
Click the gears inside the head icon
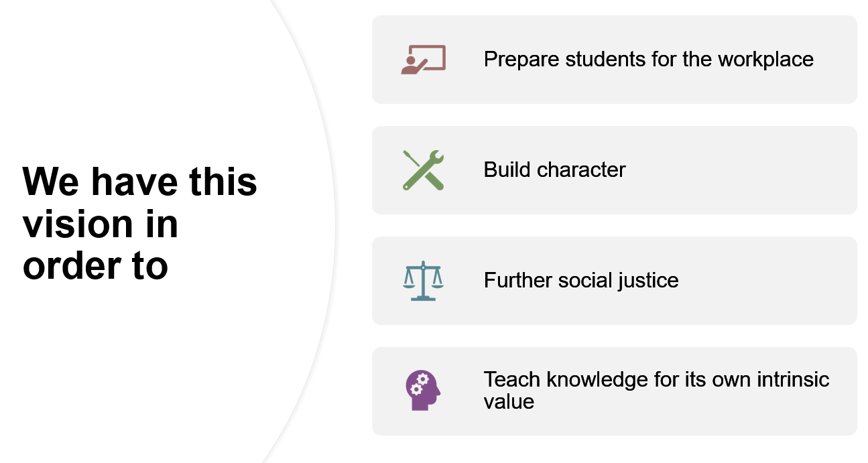419,384
